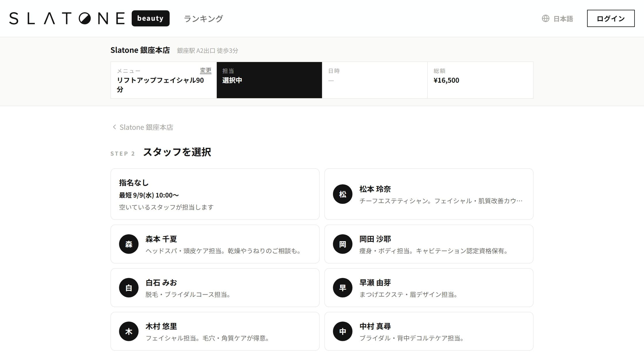The image size is (644, 356).
Task: Click the 変更 link for menu
Action: coord(206,70)
